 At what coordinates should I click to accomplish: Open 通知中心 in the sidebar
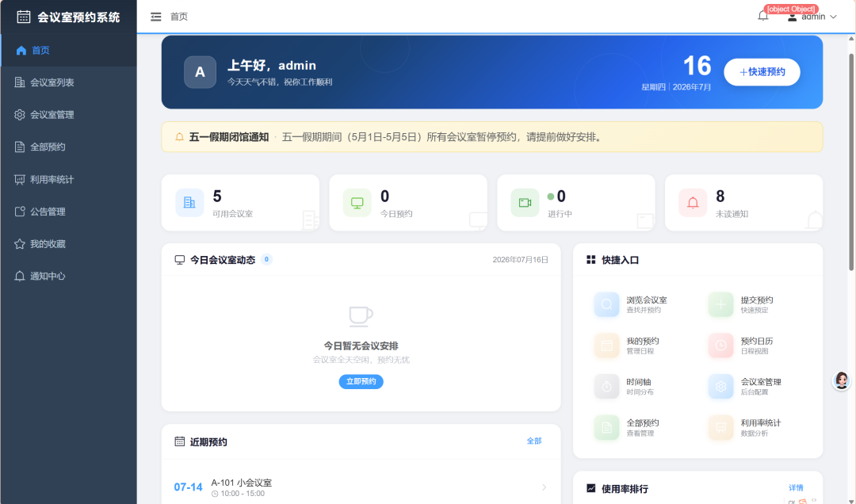click(68, 276)
